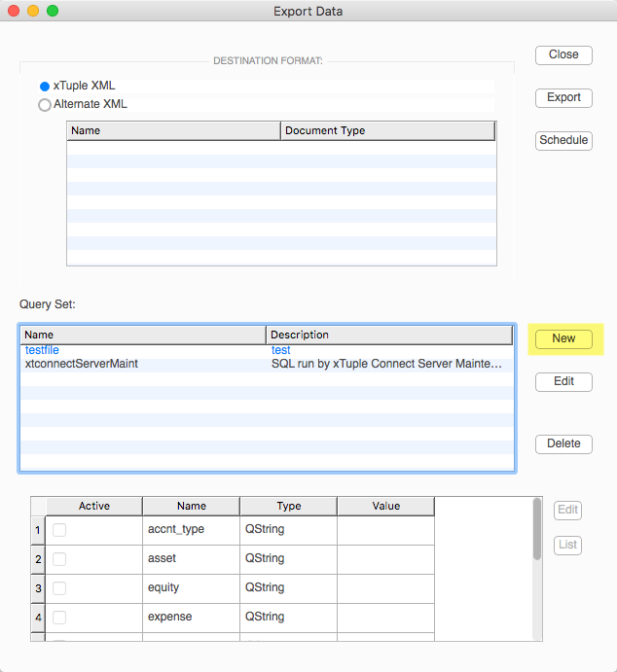
Task: Toggle the Active checkbox for expense
Action: [x=59, y=618]
